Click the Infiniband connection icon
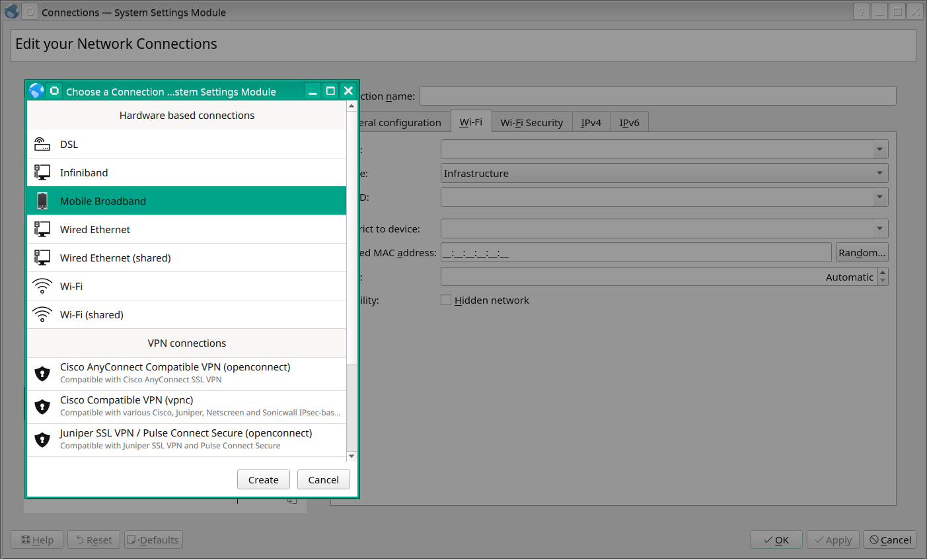The image size is (927, 560). click(42, 172)
